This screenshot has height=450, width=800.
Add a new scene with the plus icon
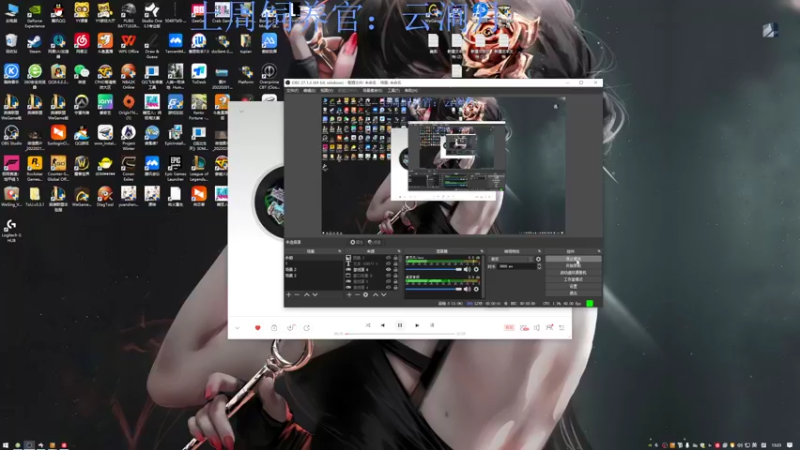(289, 295)
